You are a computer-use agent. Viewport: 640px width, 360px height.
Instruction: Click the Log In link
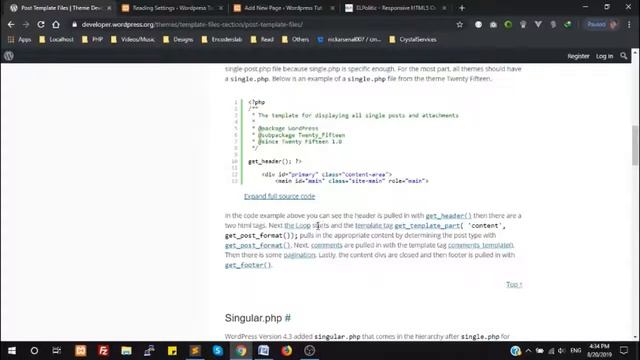pyautogui.click(x=604, y=56)
